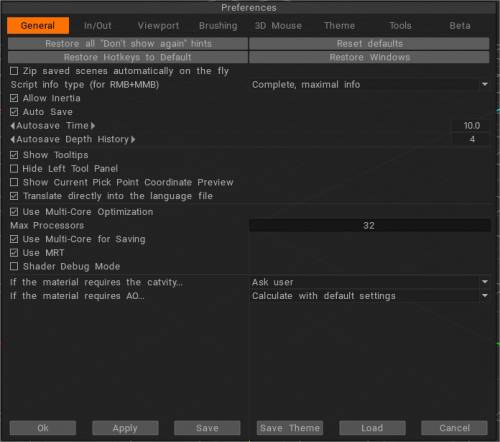
Task: Open the AO material requirement dropdown
Action: (370, 296)
